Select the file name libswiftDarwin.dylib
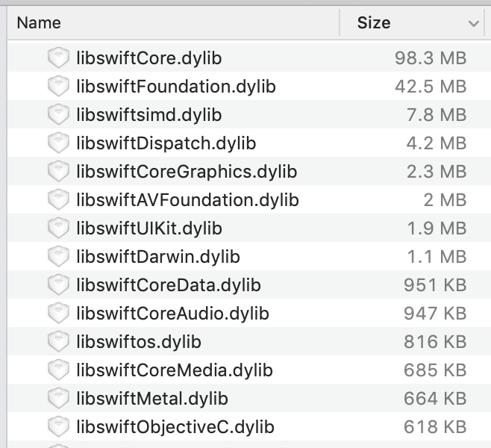Screen dimensions: 491x448 click(158, 257)
